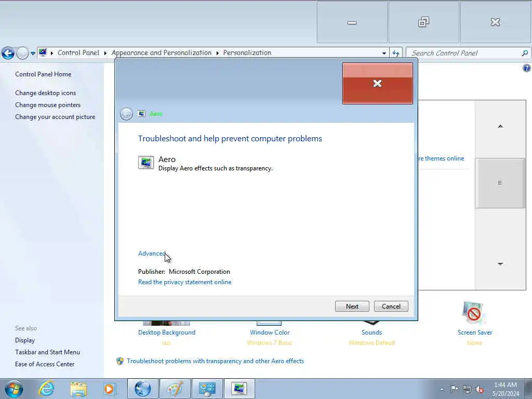Switch to Aero troubleshooter taskbar button
The height and width of the screenshot is (399, 532).
[x=240, y=389]
